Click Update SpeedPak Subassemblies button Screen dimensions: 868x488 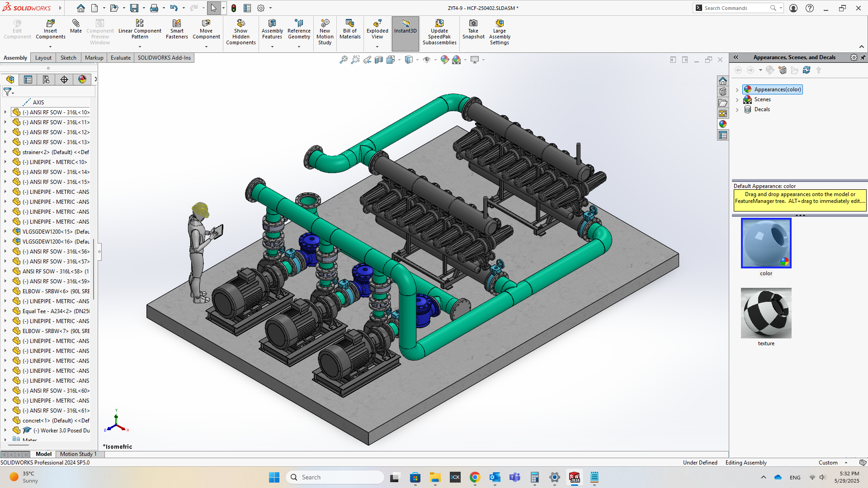[439, 33]
